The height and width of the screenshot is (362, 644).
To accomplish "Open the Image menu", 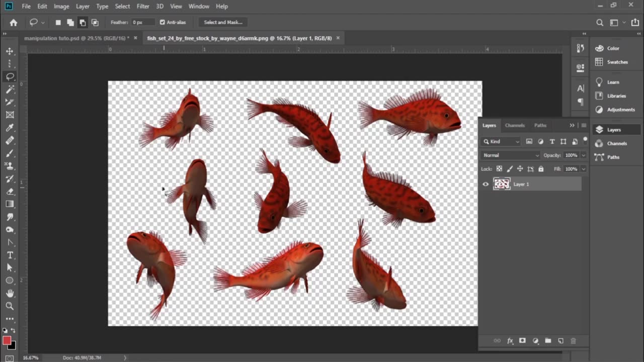I will tap(61, 6).
